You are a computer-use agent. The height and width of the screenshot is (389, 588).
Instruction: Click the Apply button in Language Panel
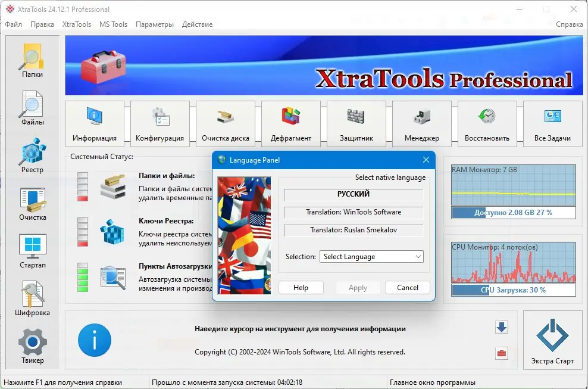358,288
